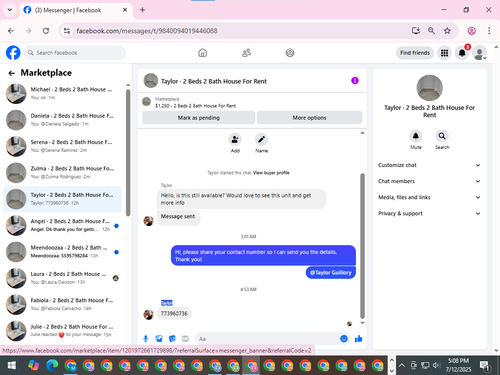
Task: Bookmark this page star icon
Action: point(447,31)
